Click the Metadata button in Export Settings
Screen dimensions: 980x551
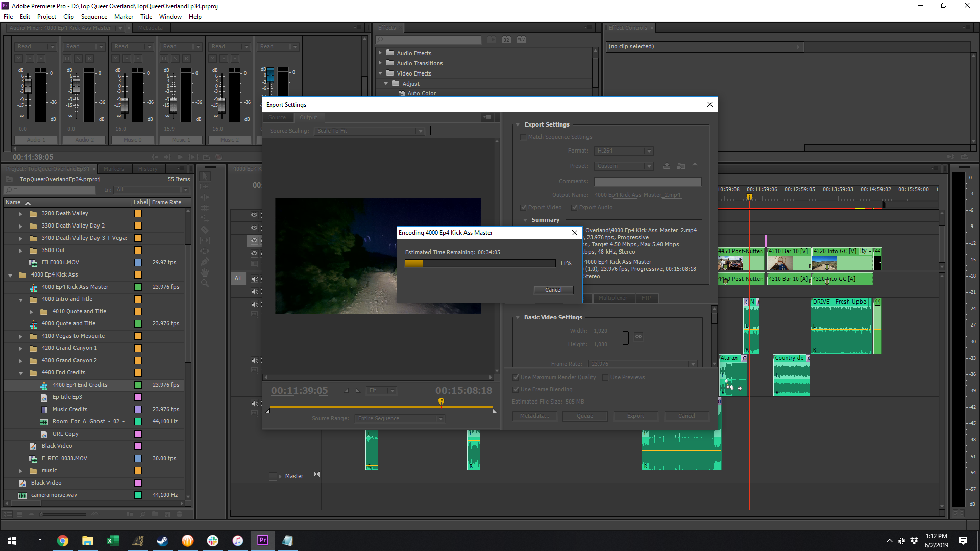[535, 416]
